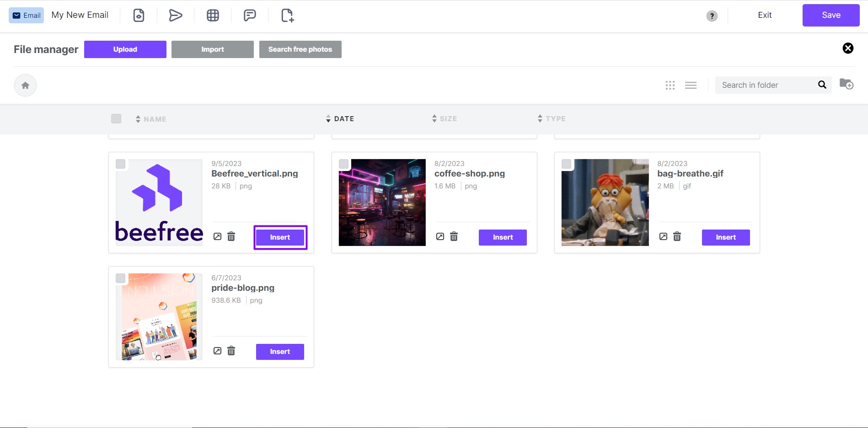Viewport: 868px width, 428px height.
Task: Close the File manager panel
Action: [848, 48]
